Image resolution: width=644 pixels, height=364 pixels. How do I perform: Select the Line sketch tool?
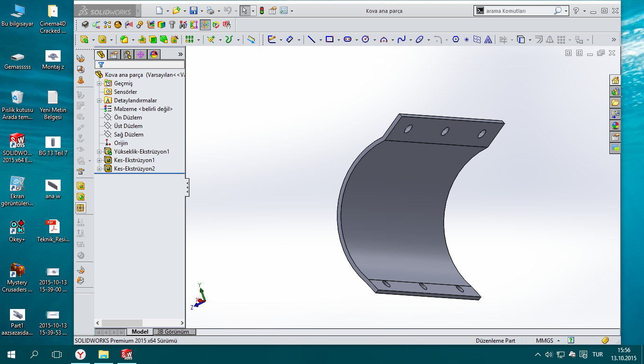(x=311, y=40)
